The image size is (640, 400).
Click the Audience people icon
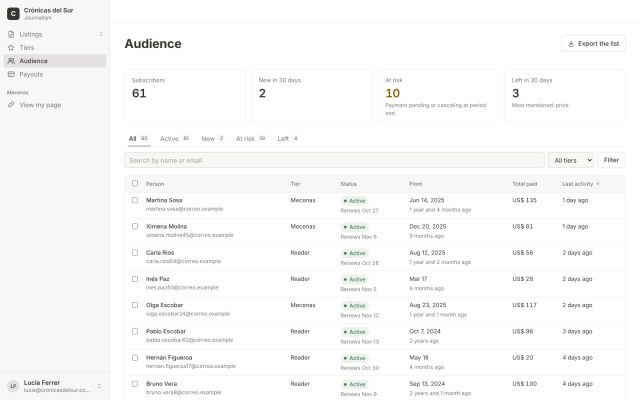pyautogui.click(x=11, y=61)
